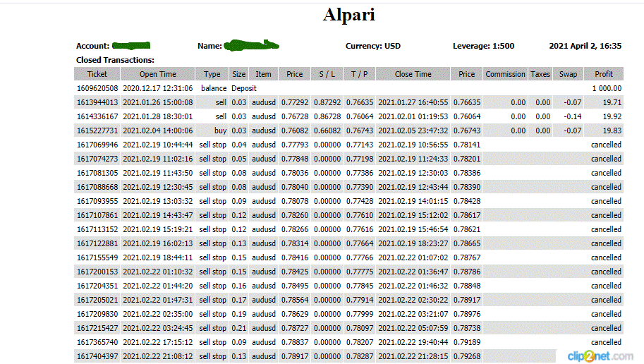Screen dimensions: 644x364
Task: Click the date 2021 April 2, 16:35
Action: pyautogui.click(x=585, y=46)
